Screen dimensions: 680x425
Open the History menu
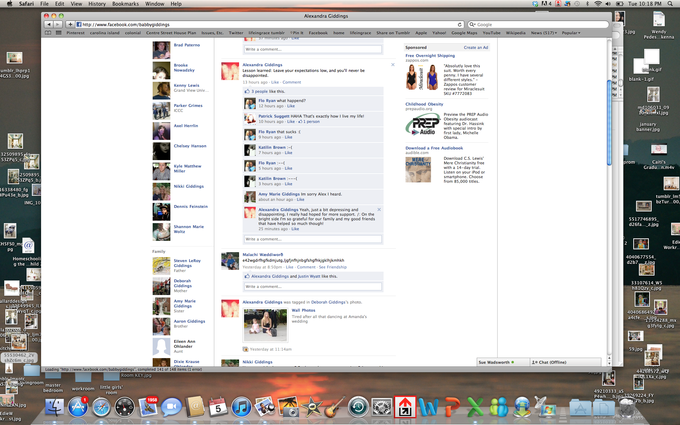click(x=97, y=3)
